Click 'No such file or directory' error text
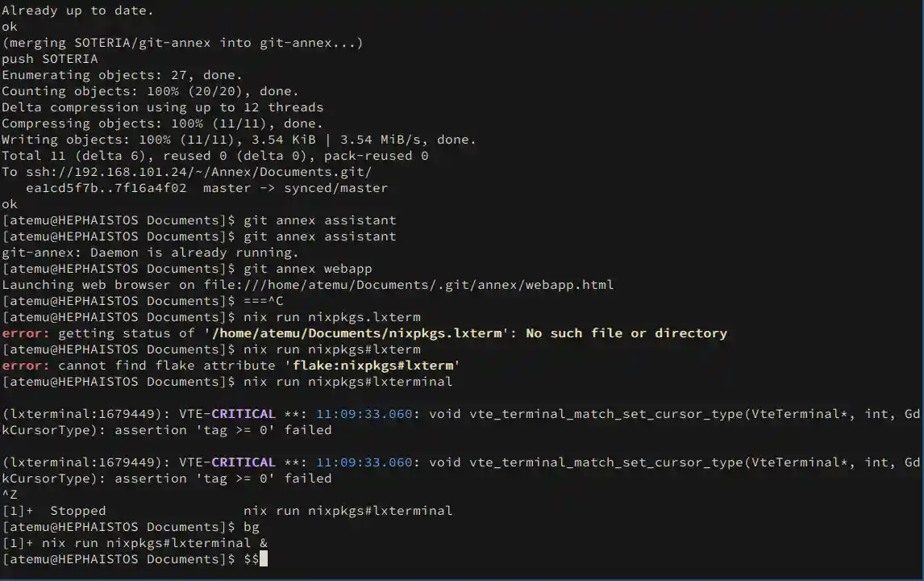The image size is (924, 581). pos(626,333)
